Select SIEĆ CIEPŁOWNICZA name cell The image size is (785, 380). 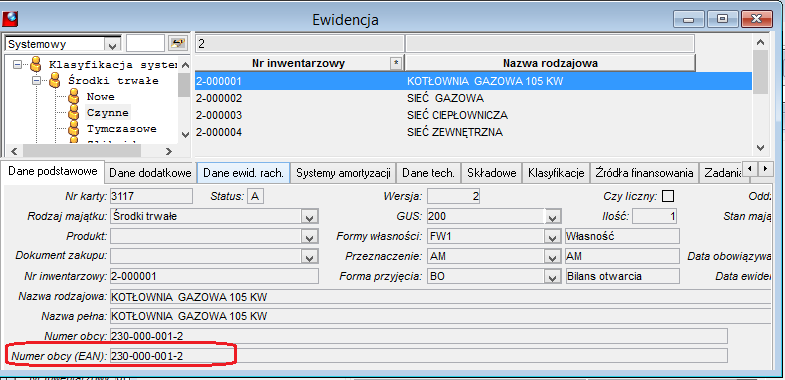pyautogui.click(x=458, y=115)
